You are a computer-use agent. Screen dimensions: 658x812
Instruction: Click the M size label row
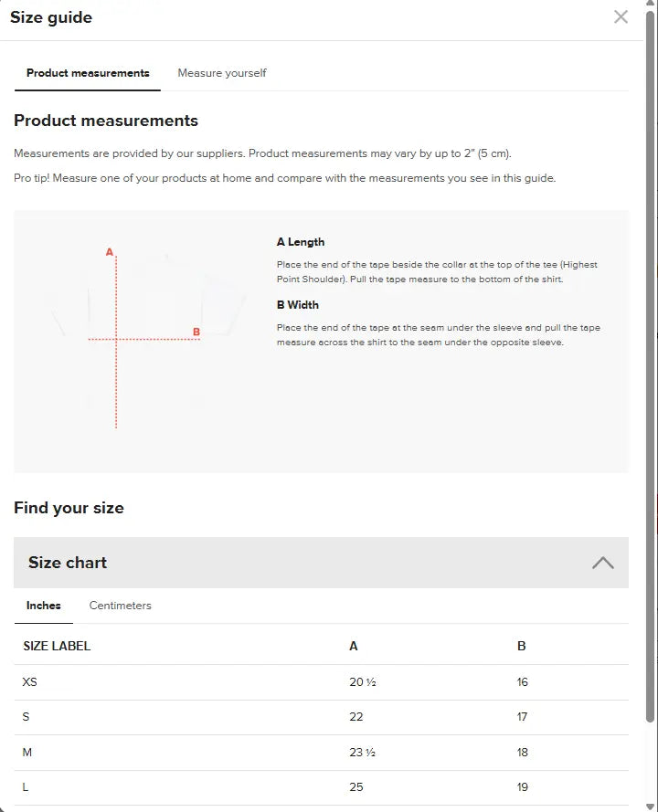pyautogui.click(x=27, y=753)
